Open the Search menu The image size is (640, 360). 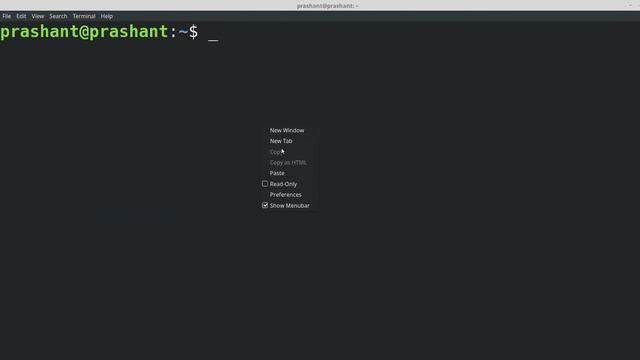click(x=58, y=16)
